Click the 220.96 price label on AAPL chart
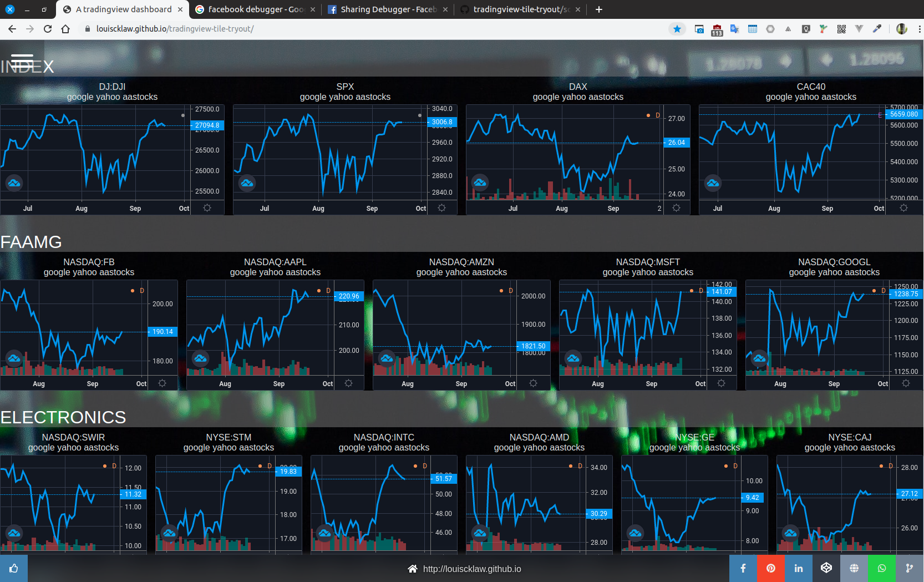 [349, 296]
